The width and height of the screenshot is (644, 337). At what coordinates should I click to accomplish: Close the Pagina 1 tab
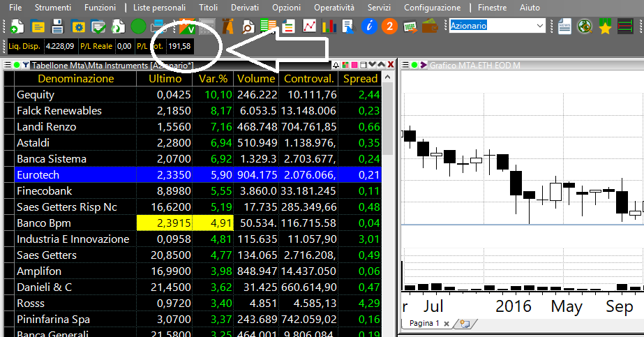click(x=447, y=324)
